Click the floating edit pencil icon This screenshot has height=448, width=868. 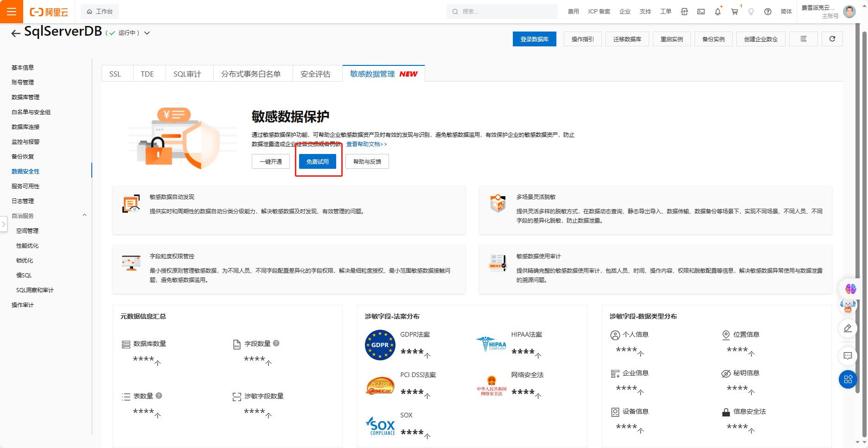coord(848,328)
